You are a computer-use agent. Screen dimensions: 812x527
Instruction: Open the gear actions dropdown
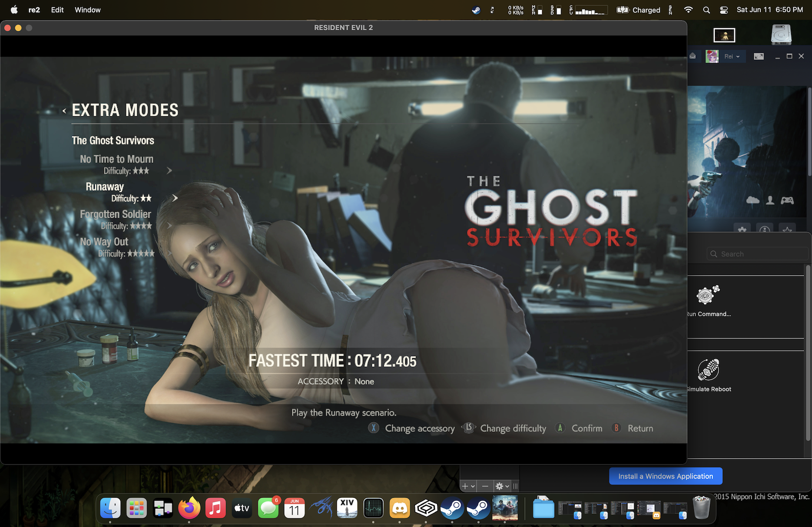point(502,486)
